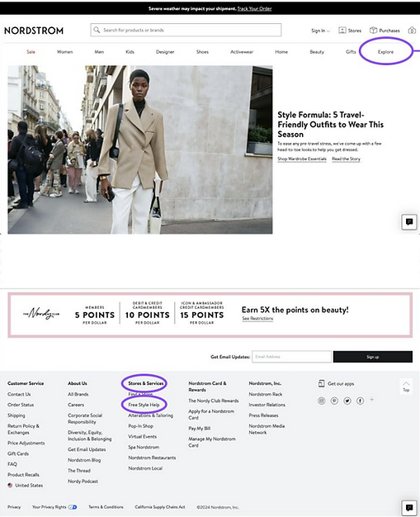Open California Supply Chains Act link
This screenshot has width=420, height=517.
click(160, 507)
